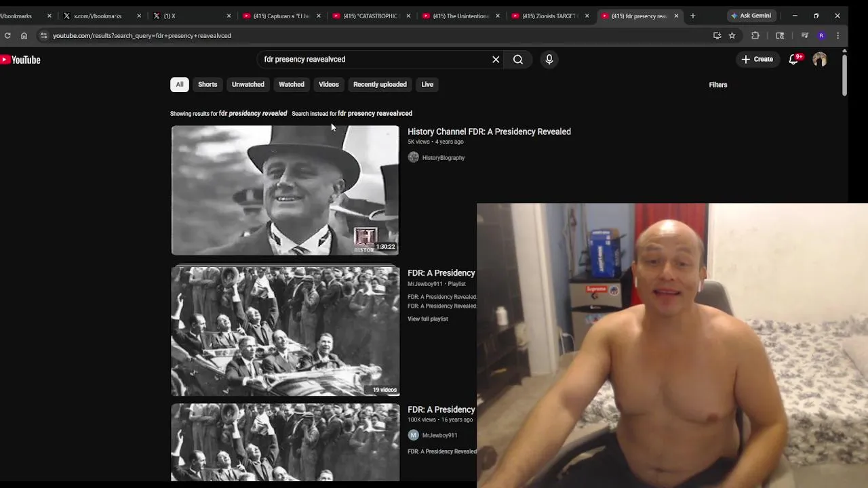Open YouTube notifications bell
The width and height of the screenshot is (868, 488).
coord(794,60)
